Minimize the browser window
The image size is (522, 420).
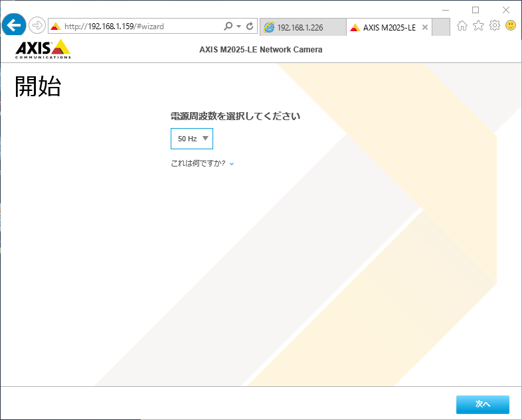[446, 10]
